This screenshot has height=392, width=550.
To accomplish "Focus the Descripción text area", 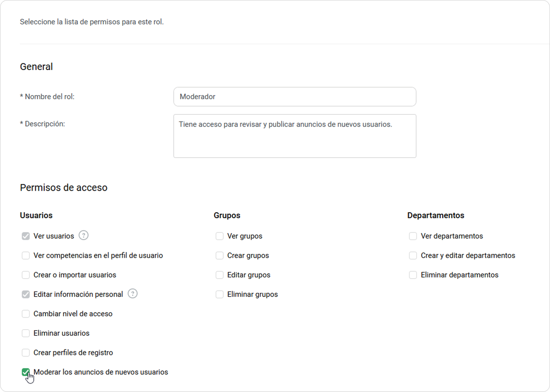I will point(294,136).
